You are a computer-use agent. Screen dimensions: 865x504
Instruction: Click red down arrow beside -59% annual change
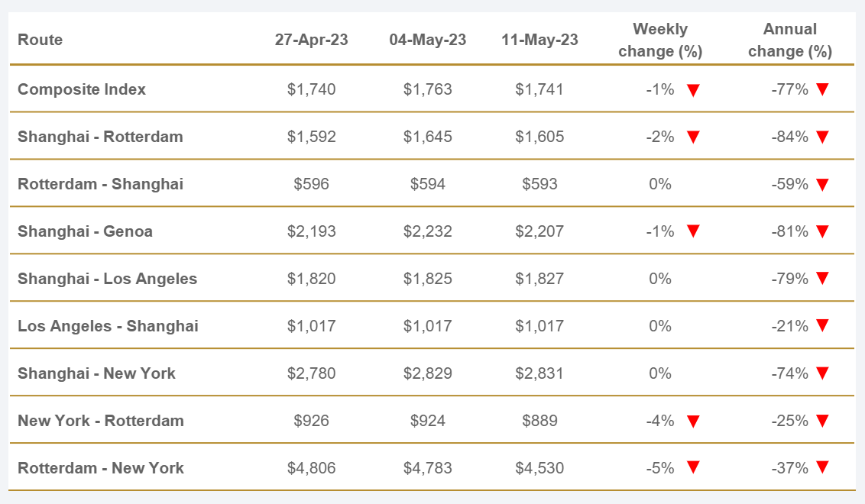(x=822, y=185)
